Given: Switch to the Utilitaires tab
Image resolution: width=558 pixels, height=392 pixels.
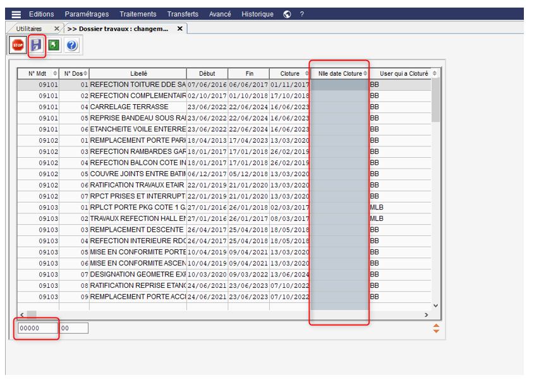Looking at the screenshot, I should [29, 28].
